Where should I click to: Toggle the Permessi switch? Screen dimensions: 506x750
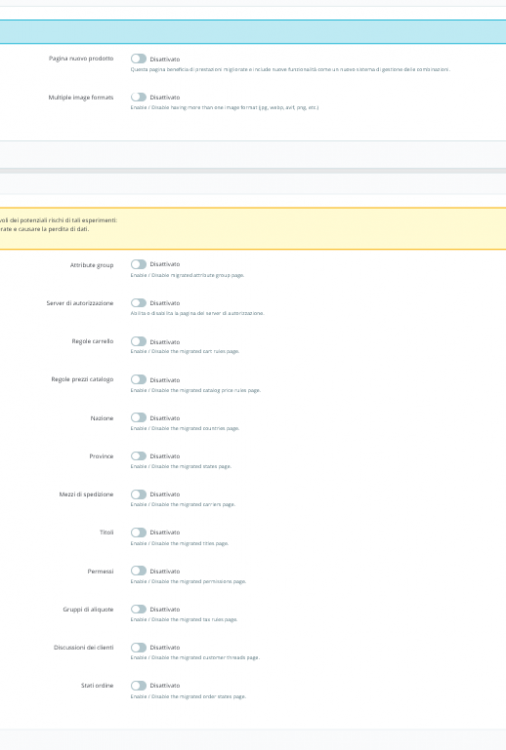click(x=139, y=571)
